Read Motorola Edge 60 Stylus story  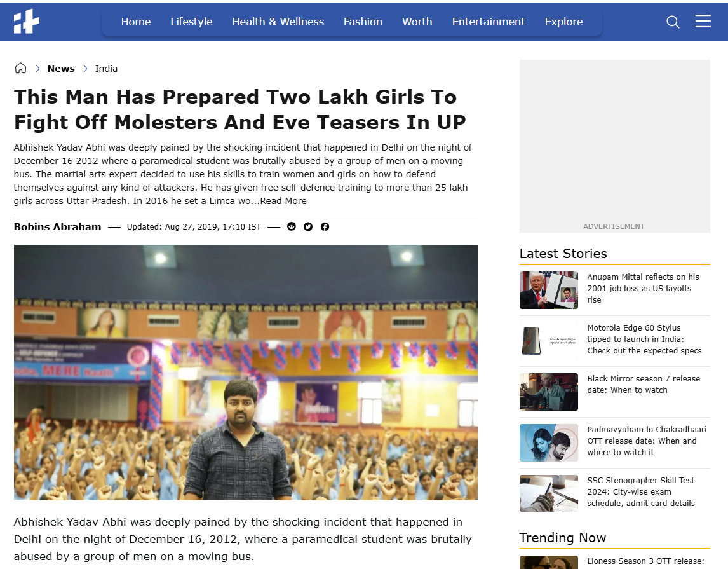click(x=644, y=339)
